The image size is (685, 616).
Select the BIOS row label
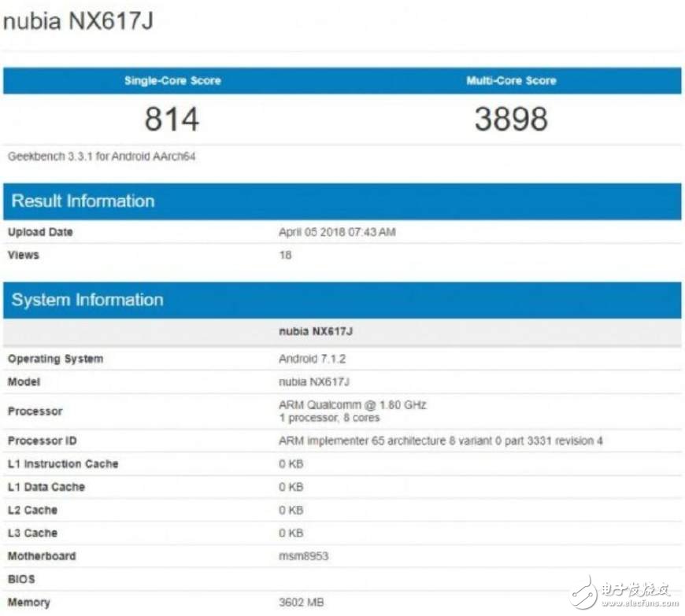[x=20, y=579]
